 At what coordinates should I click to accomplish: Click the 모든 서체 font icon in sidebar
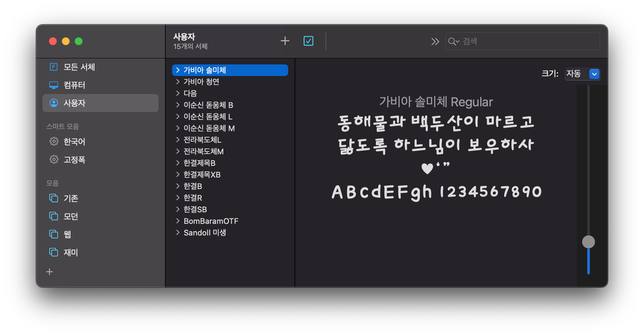(54, 67)
